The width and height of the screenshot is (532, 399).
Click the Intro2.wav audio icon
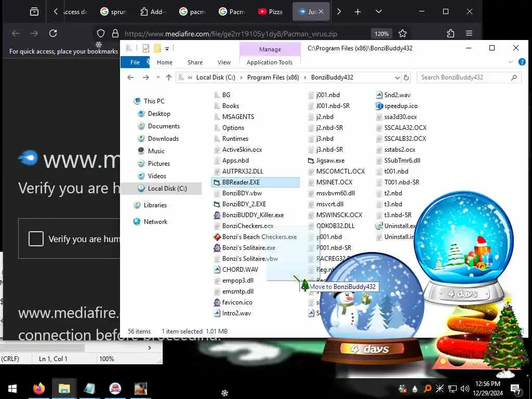point(217,313)
